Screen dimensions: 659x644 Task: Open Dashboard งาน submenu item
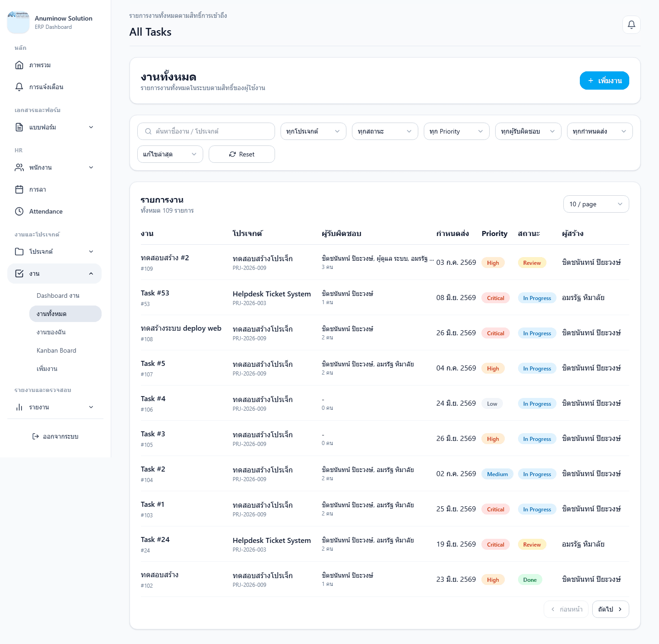[x=65, y=295]
